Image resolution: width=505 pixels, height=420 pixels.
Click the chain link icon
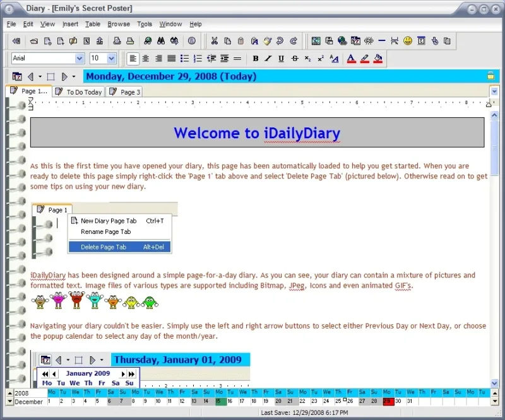click(x=369, y=41)
